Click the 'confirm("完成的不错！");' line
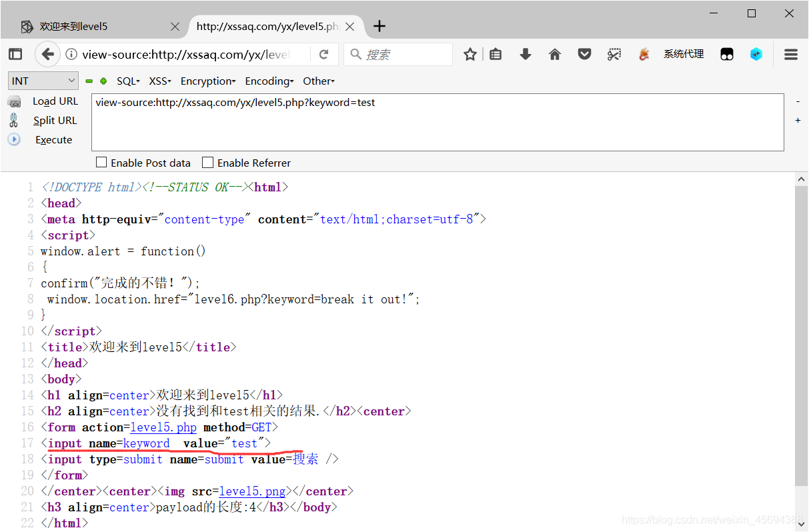809x532 pixels. [x=121, y=283]
